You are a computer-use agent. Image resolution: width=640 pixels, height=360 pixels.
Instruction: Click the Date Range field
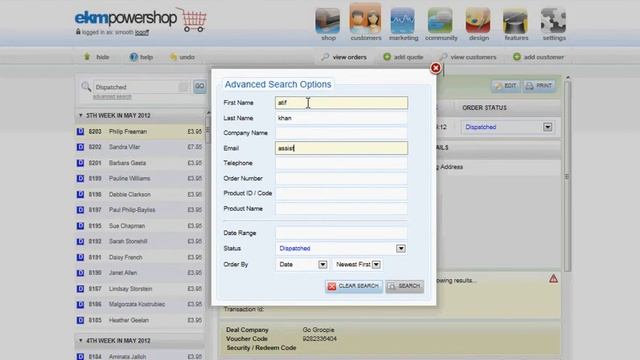click(x=341, y=233)
